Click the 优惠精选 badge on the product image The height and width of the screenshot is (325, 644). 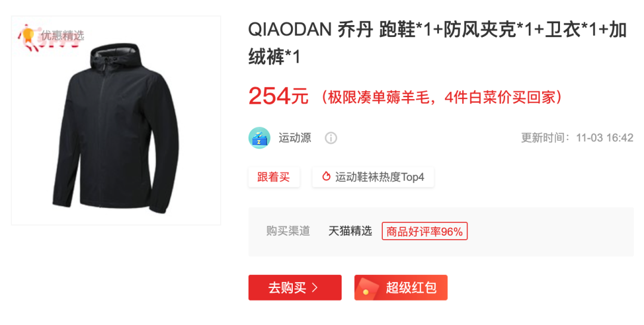51,36
